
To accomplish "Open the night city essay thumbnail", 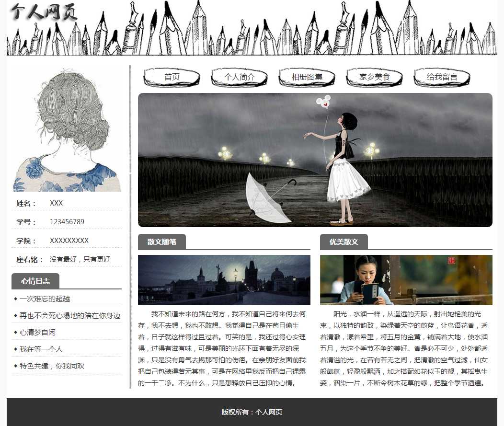I will [x=224, y=280].
